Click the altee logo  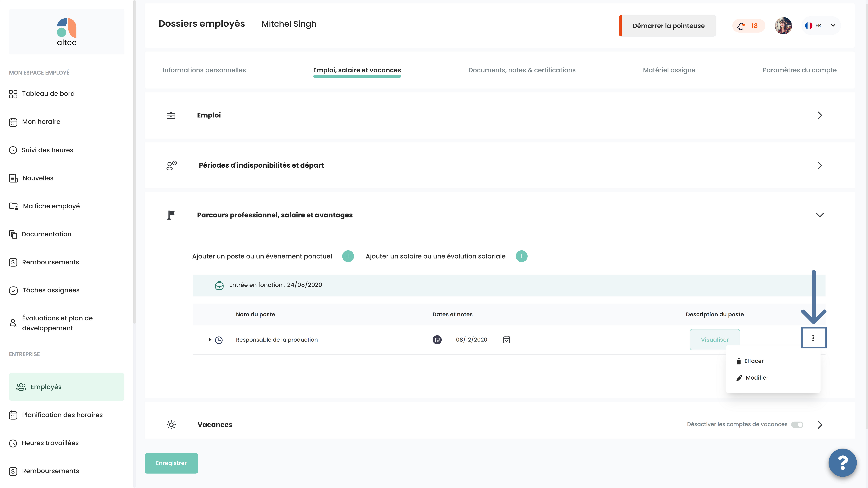coord(66,32)
